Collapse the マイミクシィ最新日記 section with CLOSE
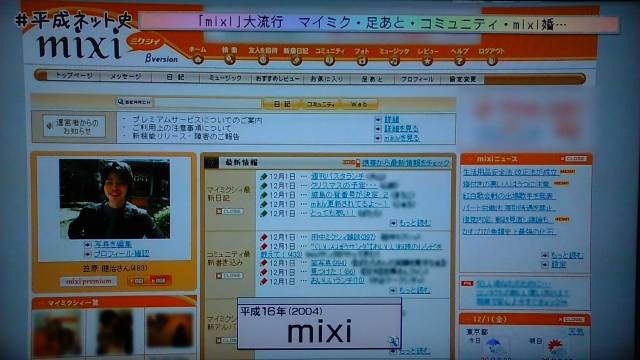Image resolution: width=640 pixels, height=360 pixels. [x=229, y=211]
